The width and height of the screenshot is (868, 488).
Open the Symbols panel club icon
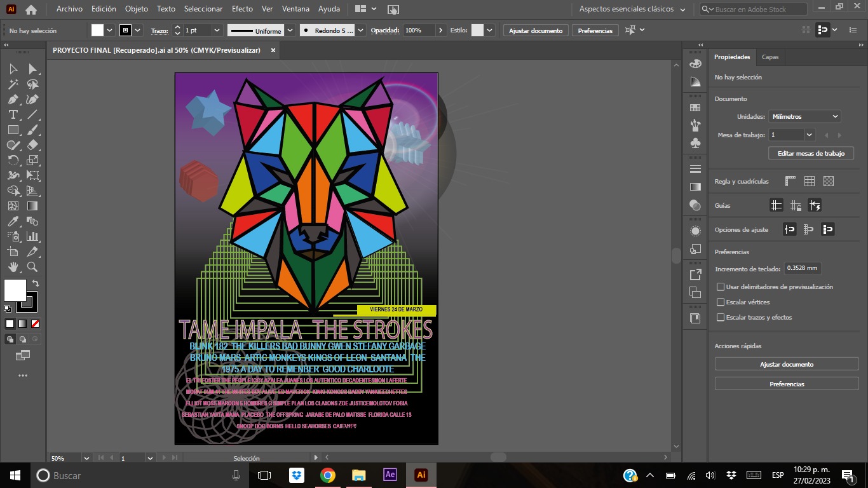695,144
